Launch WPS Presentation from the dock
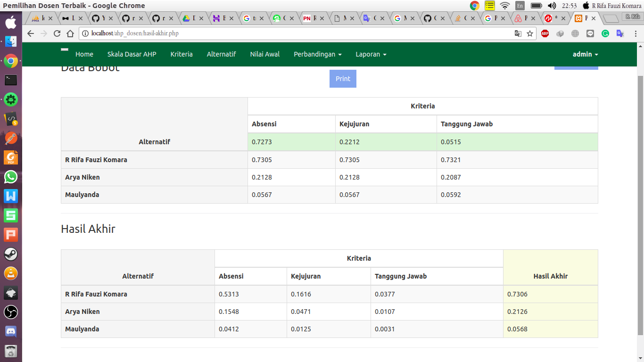This screenshot has width=644, height=362. [11, 235]
